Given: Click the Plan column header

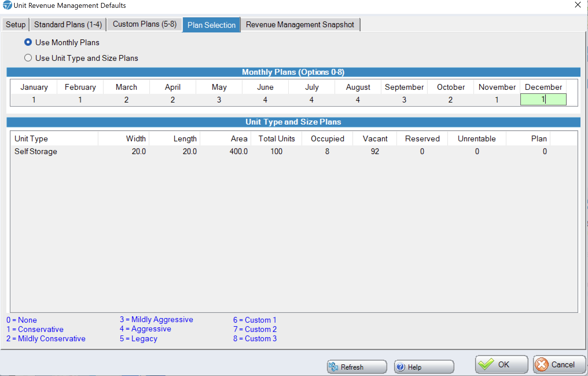Looking at the screenshot, I should 528,139.
